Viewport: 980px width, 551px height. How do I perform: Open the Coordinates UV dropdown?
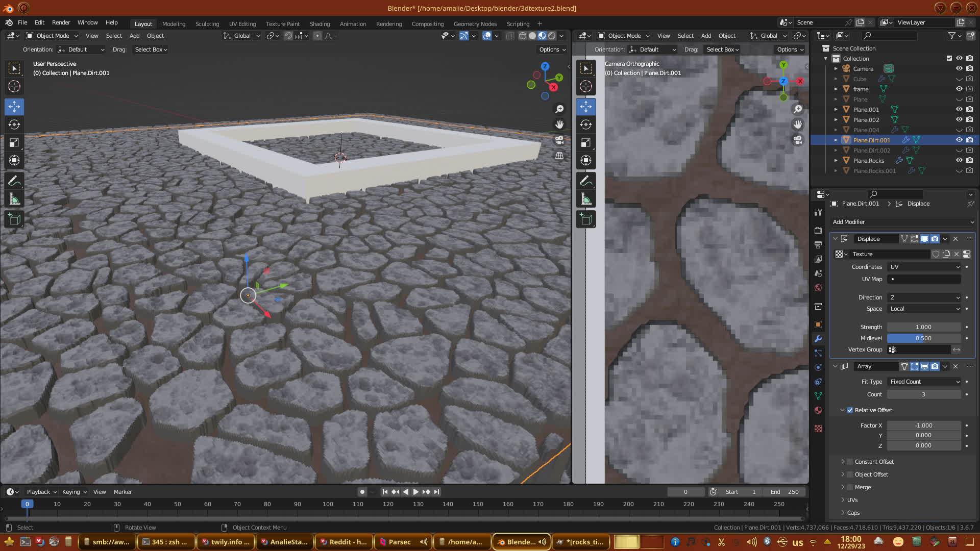(924, 267)
